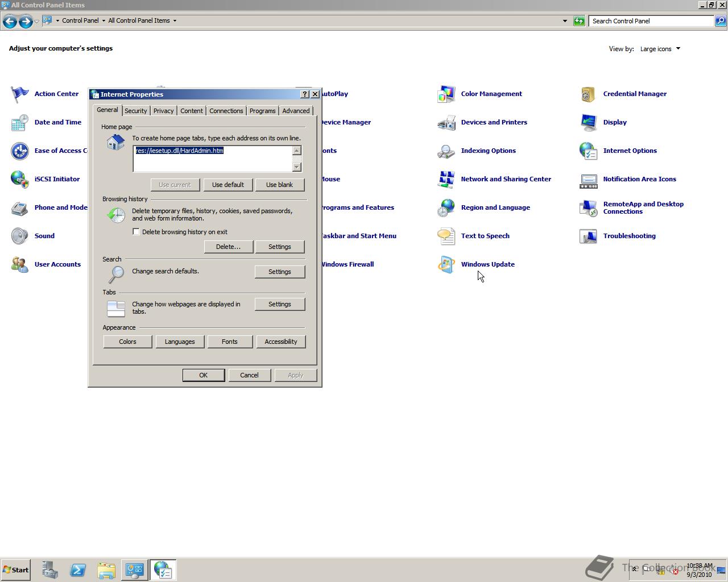Switch to the Programs tab
This screenshot has height=582, width=728.
point(263,111)
